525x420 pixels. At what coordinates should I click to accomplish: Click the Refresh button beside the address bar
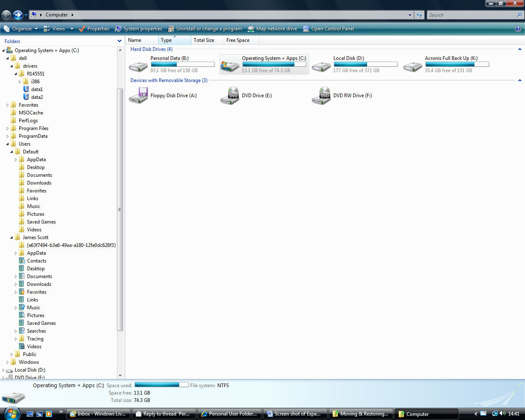click(x=419, y=15)
